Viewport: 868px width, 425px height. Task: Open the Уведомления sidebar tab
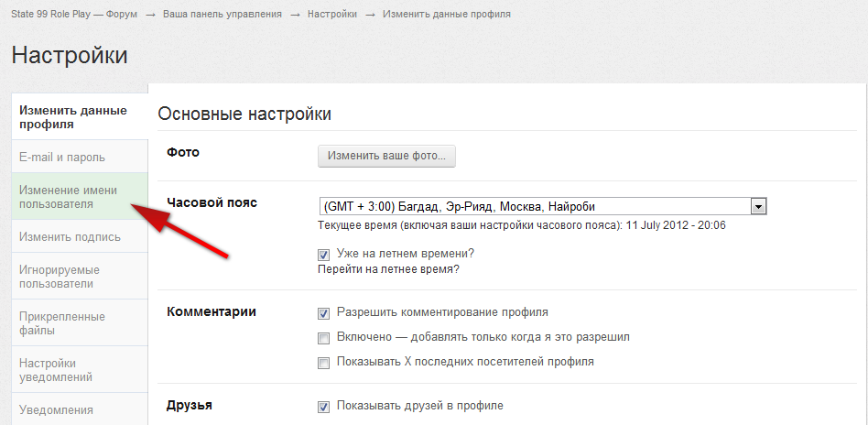point(80,409)
